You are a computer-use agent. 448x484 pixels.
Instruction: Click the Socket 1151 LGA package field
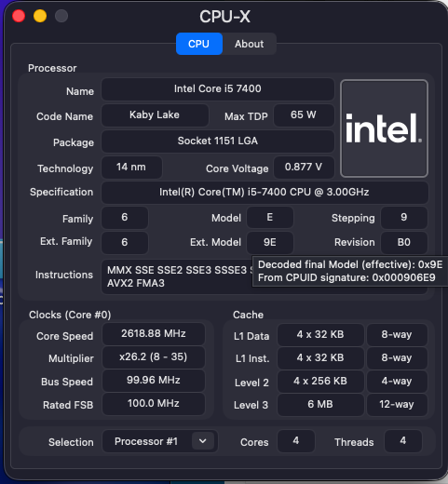[x=218, y=141]
